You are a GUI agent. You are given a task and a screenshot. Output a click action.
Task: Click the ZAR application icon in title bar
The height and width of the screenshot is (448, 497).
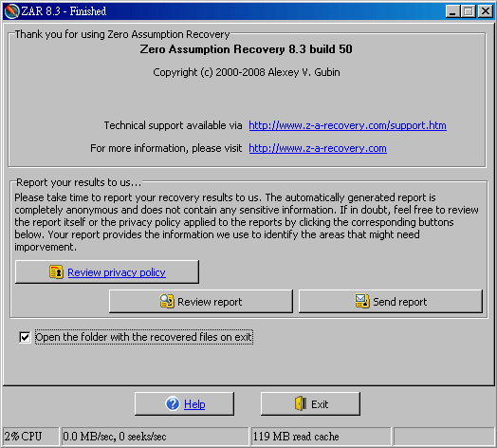[11, 11]
